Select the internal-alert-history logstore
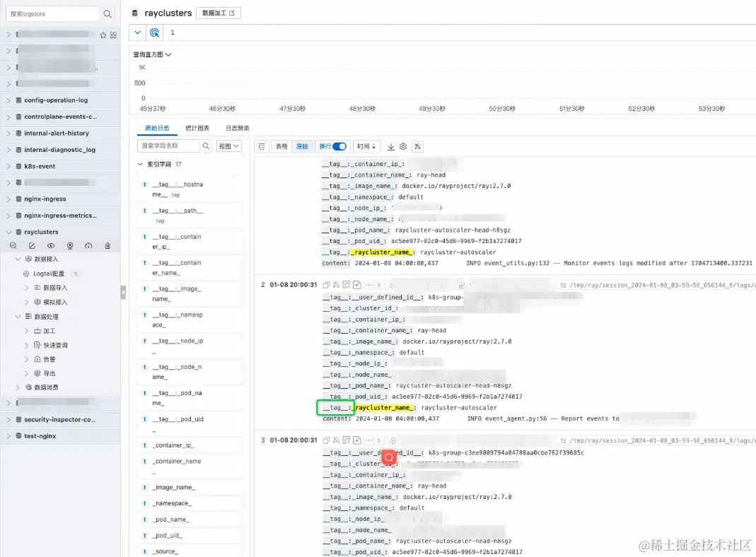 tap(57, 134)
